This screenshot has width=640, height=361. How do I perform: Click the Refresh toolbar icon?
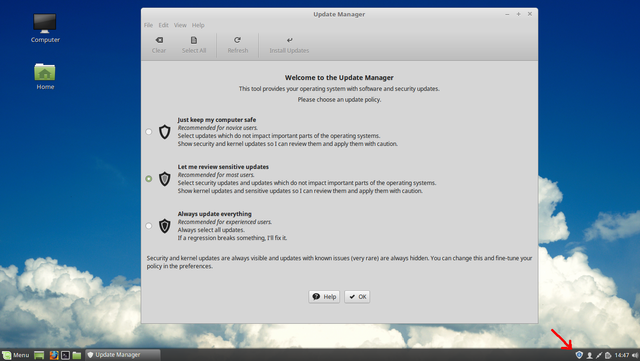tap(237, 40)
